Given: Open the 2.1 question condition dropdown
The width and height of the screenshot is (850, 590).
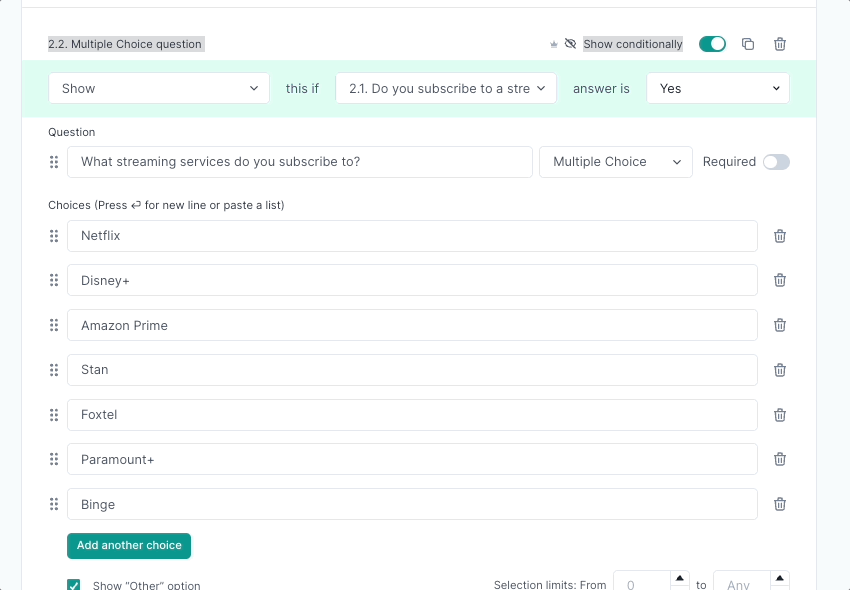Looking at the screenshot, I should pyautogui.click(x=446, y=88).
